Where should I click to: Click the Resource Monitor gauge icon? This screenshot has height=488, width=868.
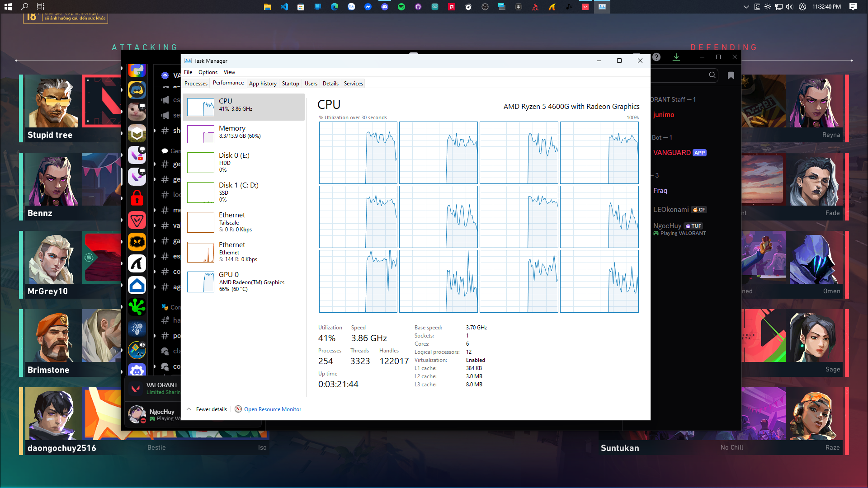tap(238, 409)
